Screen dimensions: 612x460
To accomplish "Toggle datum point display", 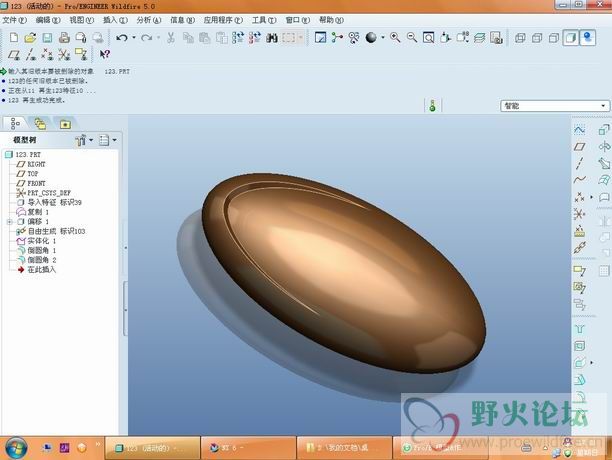I will [x=47, y=55].
